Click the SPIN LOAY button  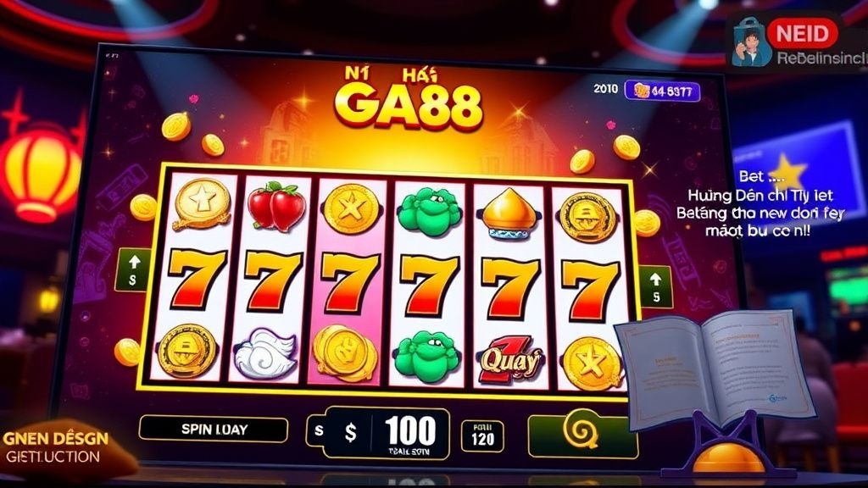click(213, 429)
